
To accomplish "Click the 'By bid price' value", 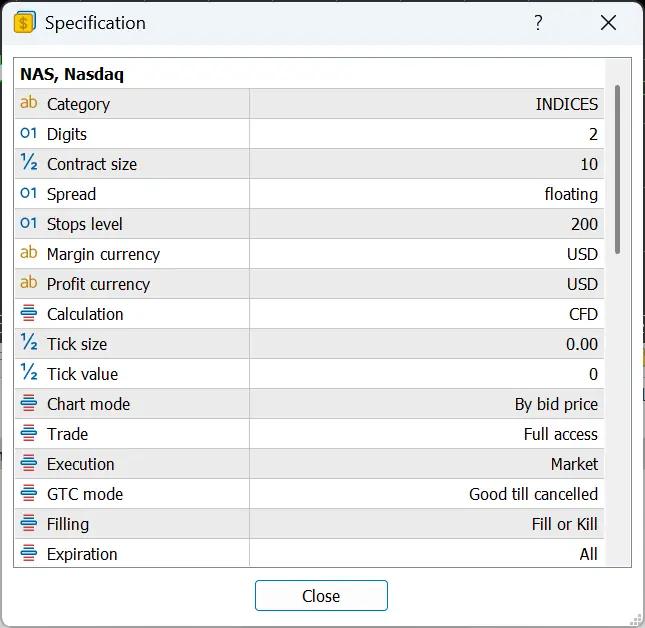I will click(x=556, y=405).
